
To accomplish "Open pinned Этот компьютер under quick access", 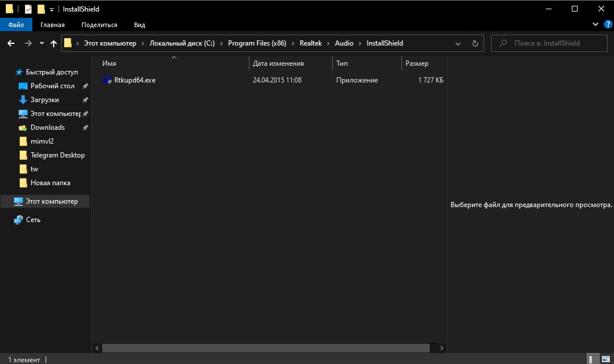I will (55, 114).
